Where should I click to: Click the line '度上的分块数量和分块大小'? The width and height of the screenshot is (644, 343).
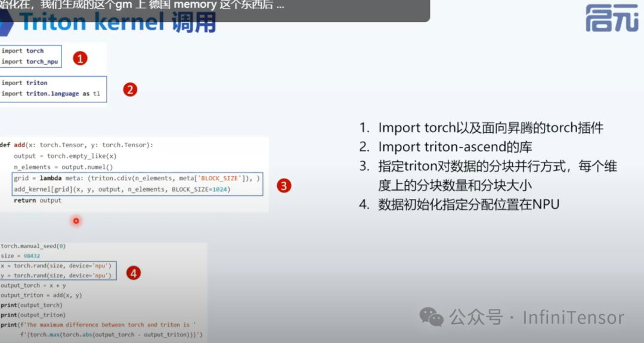tap(454, 185)
